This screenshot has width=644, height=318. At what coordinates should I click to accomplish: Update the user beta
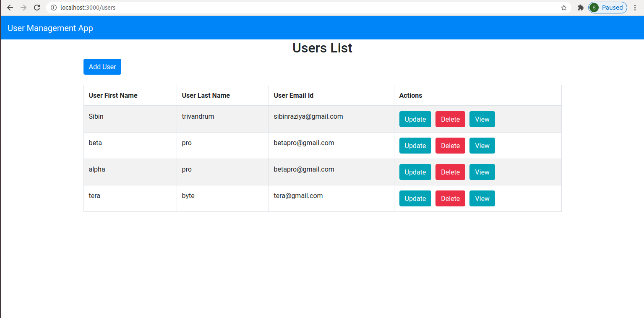[415, 146]
